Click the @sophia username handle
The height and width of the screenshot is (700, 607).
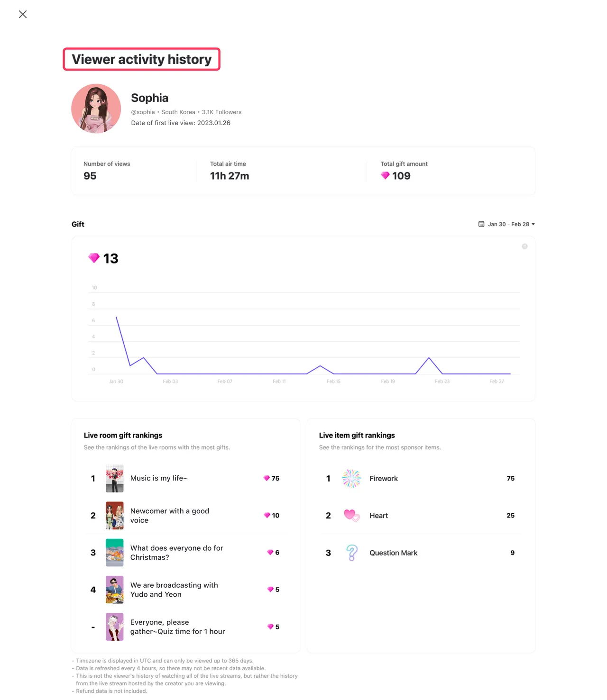pyautogui.click(x=143, y=112)
